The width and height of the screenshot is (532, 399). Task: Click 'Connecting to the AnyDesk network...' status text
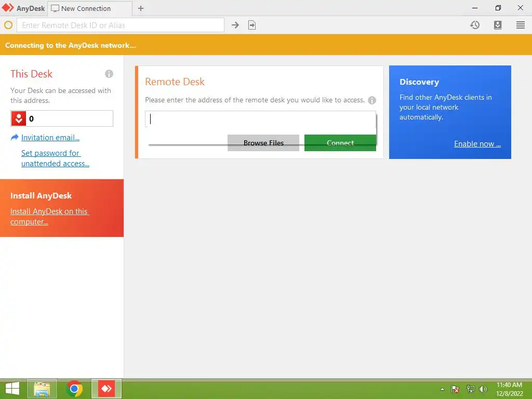(x=71, y=45)
